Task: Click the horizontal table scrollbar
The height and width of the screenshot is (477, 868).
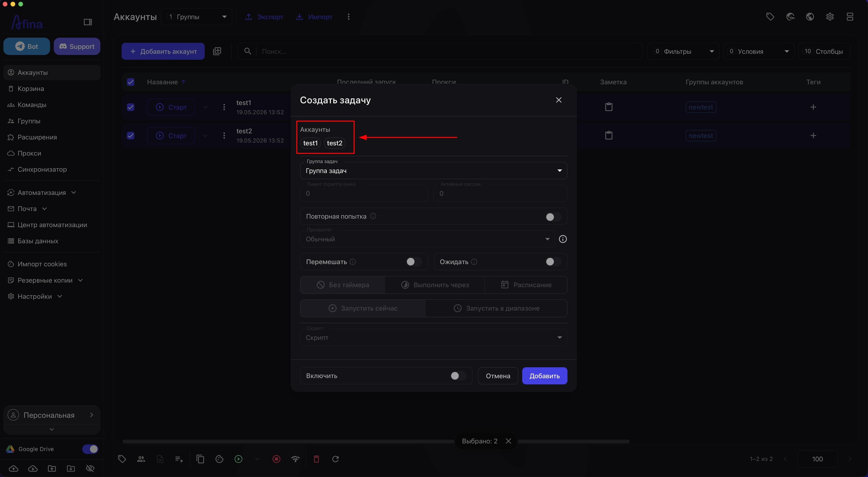Action: coord(376,441)
